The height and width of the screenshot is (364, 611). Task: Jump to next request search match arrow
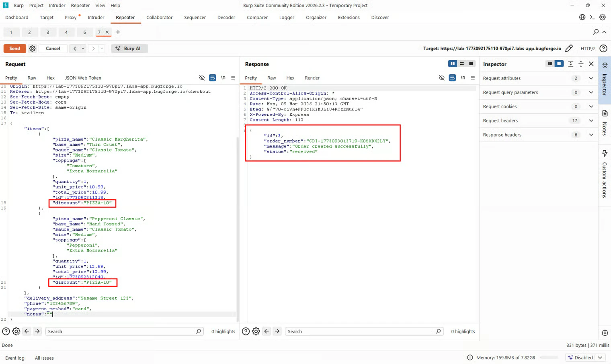[x=37, y=331]
